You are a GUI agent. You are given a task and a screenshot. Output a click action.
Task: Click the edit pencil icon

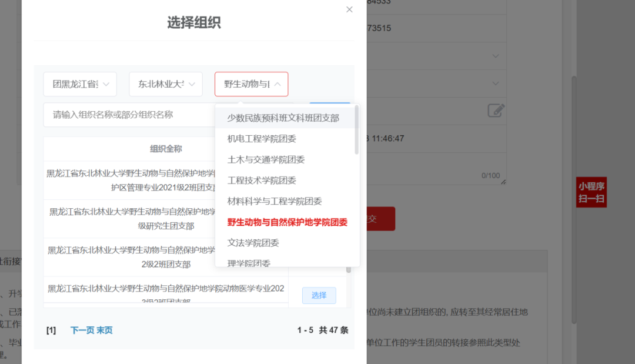coord(496,110)
